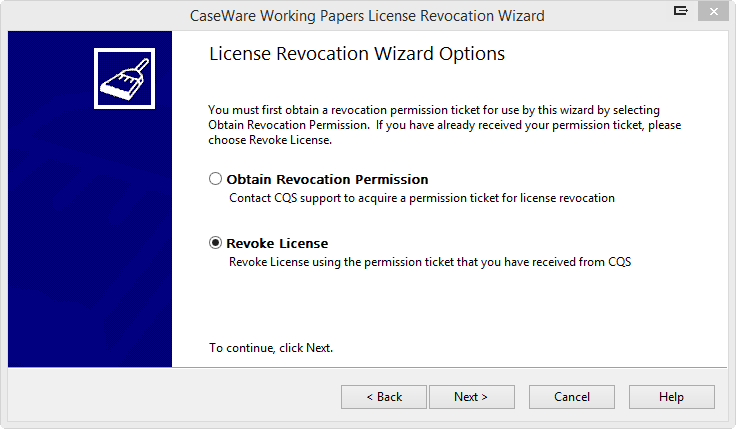
Task: Click the Back button
Action: click(384, 397)
